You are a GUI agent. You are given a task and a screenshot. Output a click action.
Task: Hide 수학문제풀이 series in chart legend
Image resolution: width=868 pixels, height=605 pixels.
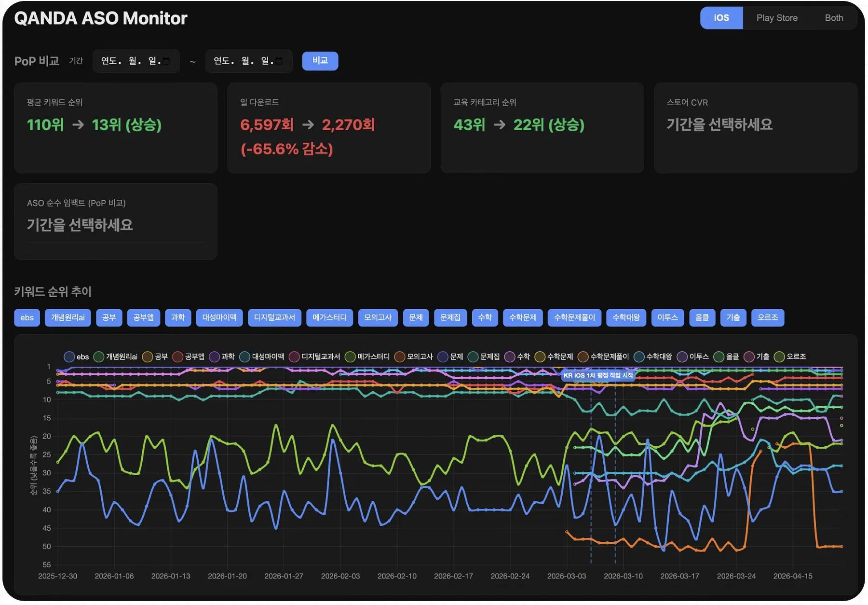(603, 357)
